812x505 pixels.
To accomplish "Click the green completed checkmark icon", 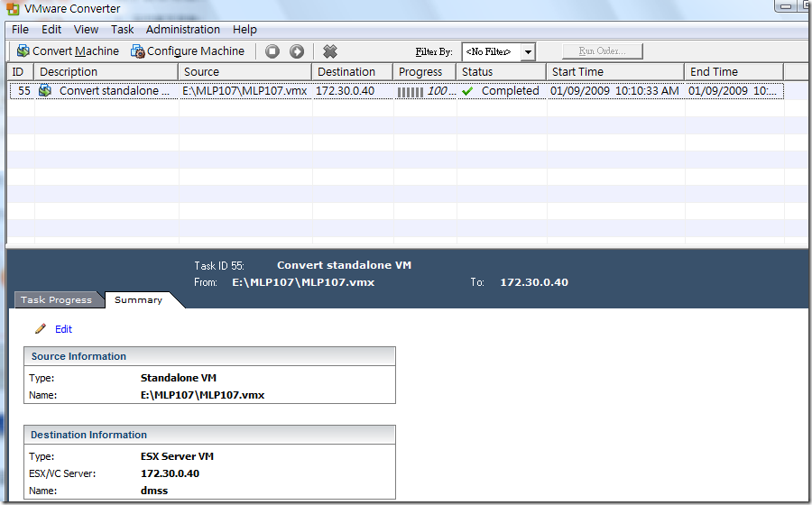I will click(467, 91).
